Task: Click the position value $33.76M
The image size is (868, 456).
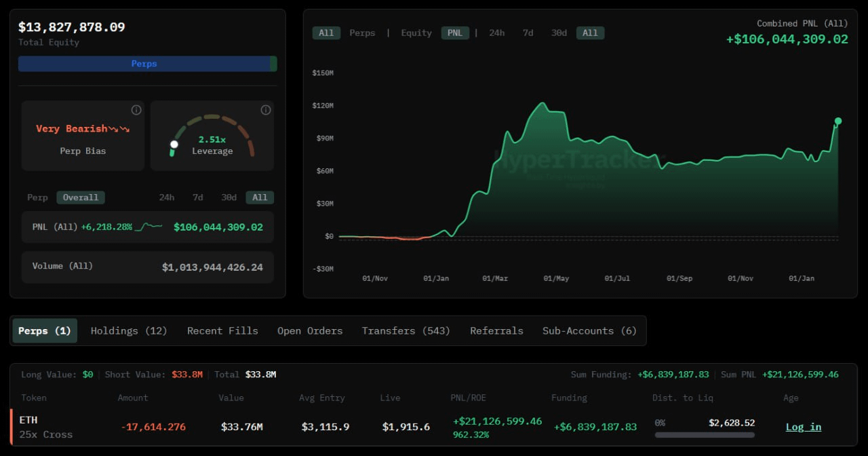Action: 242,427
